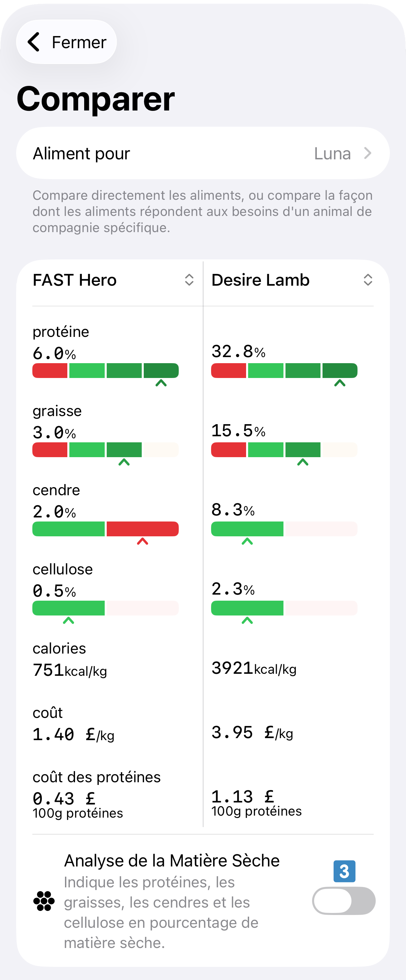This screenshot has width=406, height=980.
Task: Tap the green arrow under Desire Lamb graisse bar
Action: tap(303, 462)
